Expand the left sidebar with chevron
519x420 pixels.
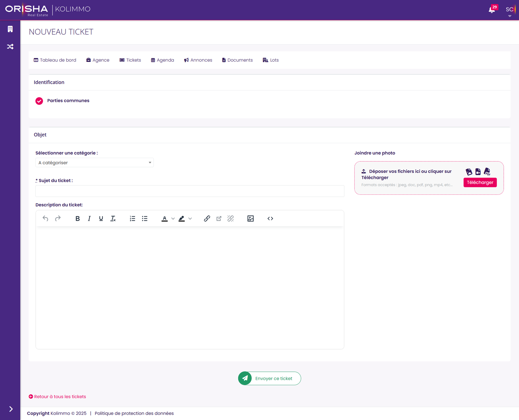click(x=11, y=409)
